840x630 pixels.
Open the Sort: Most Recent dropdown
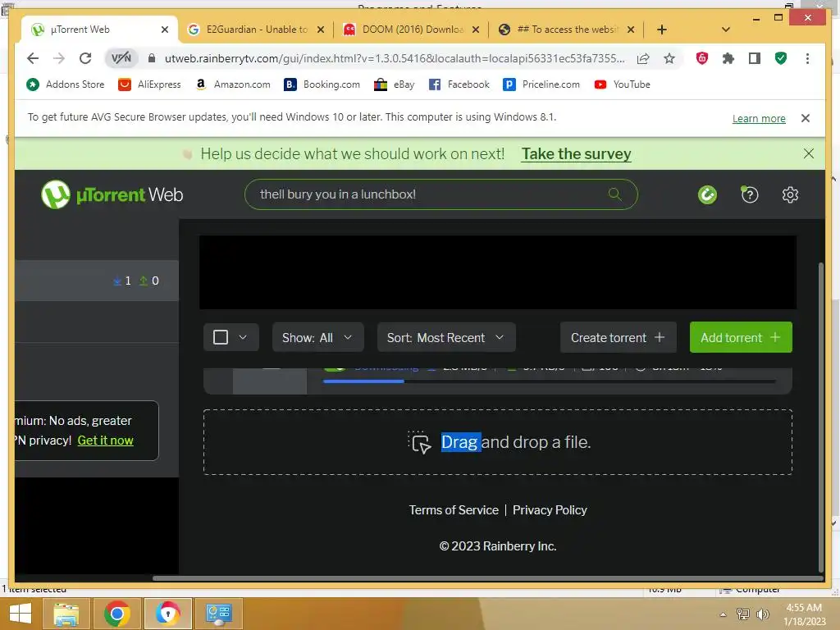click(x=446, y=337)
